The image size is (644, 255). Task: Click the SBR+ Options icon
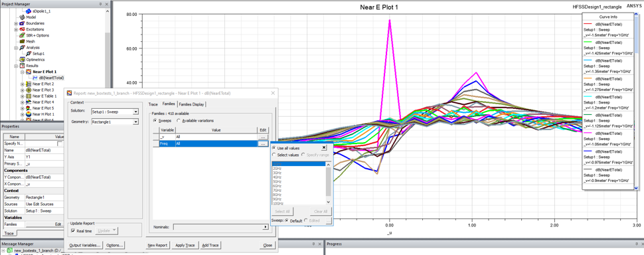tap(22, 35)
